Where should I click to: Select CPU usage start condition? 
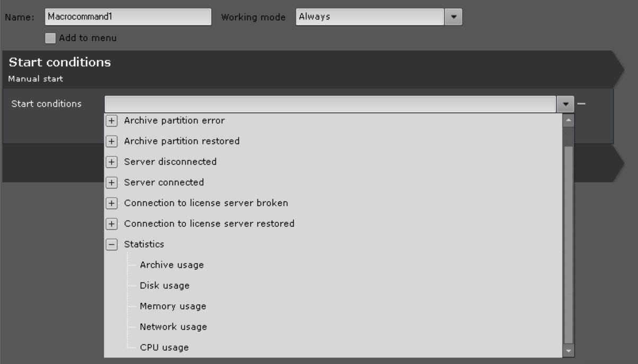click(164, 348)
